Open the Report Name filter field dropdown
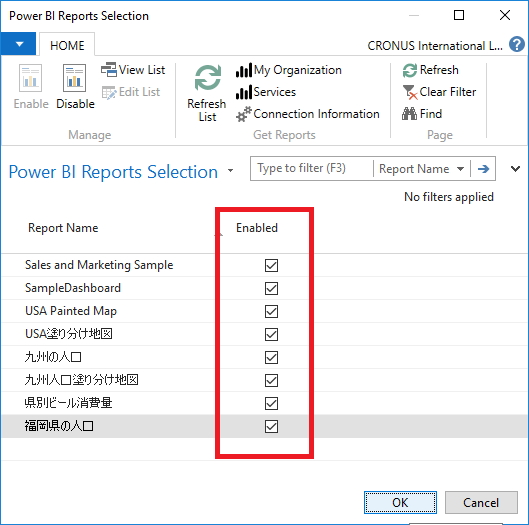529x525 pixels. coord(421,169)
